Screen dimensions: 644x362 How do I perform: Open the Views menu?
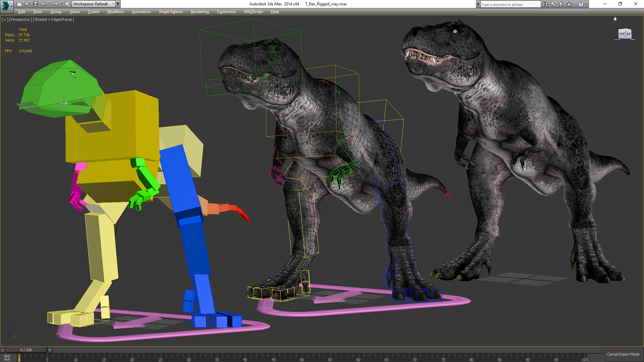pyautogui.click(x=75, y=12)
